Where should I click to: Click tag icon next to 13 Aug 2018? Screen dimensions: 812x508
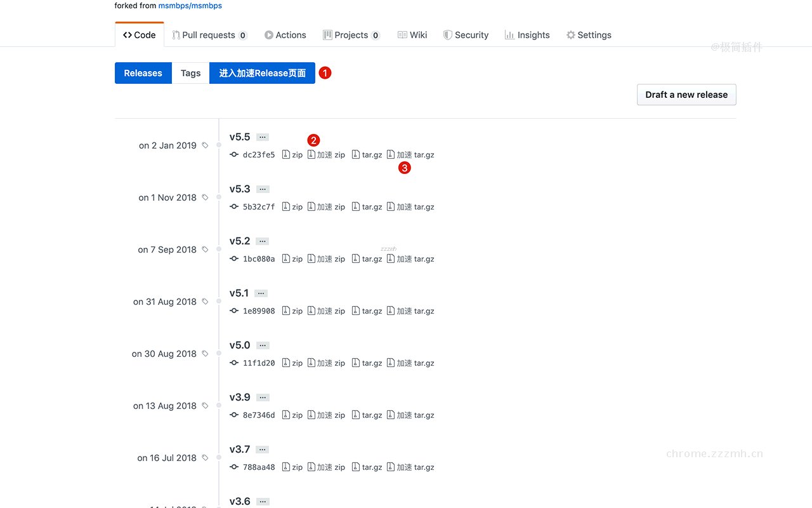coord(205,406)
